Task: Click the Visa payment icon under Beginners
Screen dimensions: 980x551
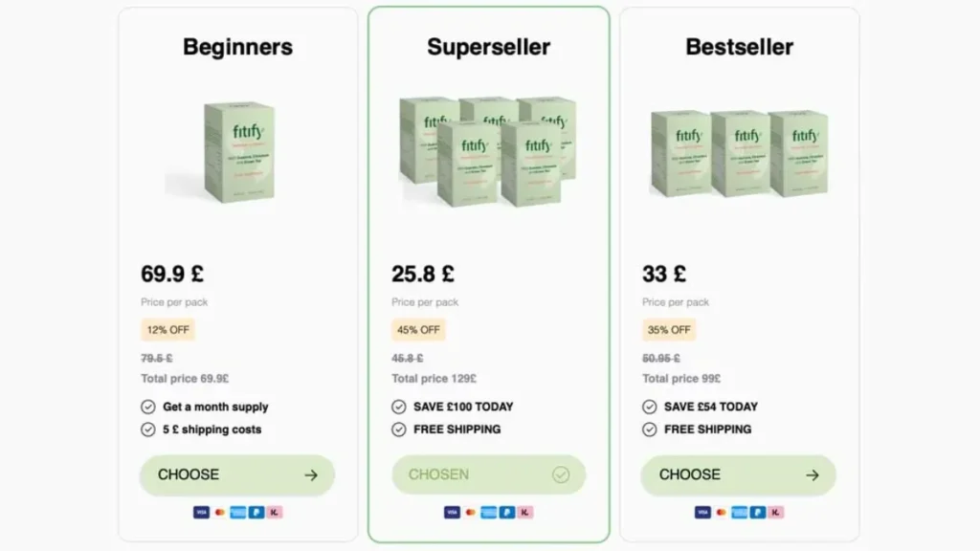Action: point(201,512)
